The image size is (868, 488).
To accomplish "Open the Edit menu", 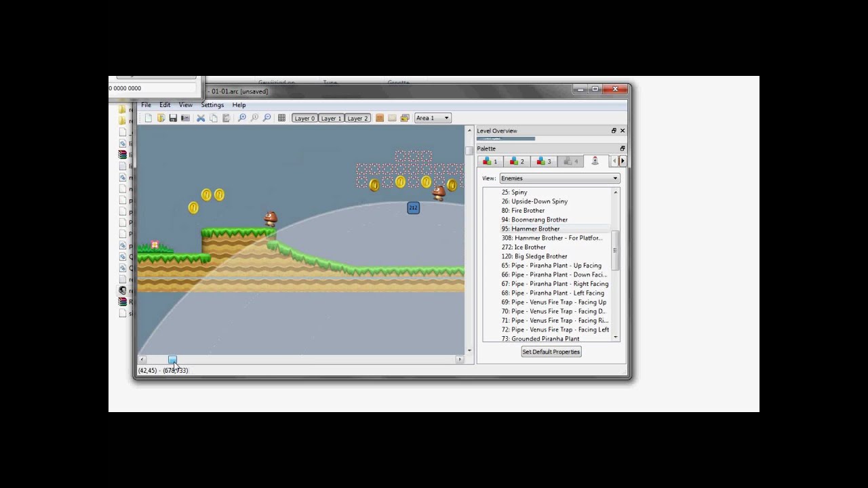I will pos(165,105).
